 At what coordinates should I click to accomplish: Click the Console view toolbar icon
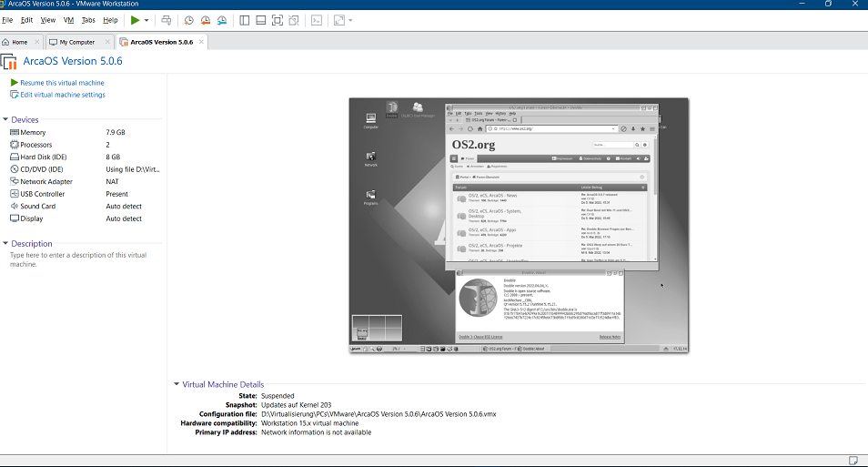click(317, 21)
